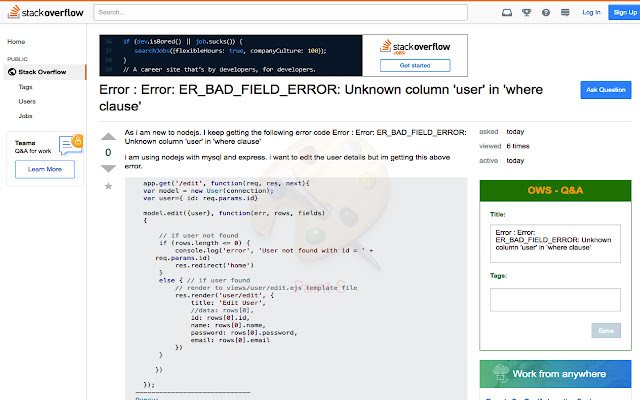Upvote the question
640x400 pixels.
(x=109, y=137)
